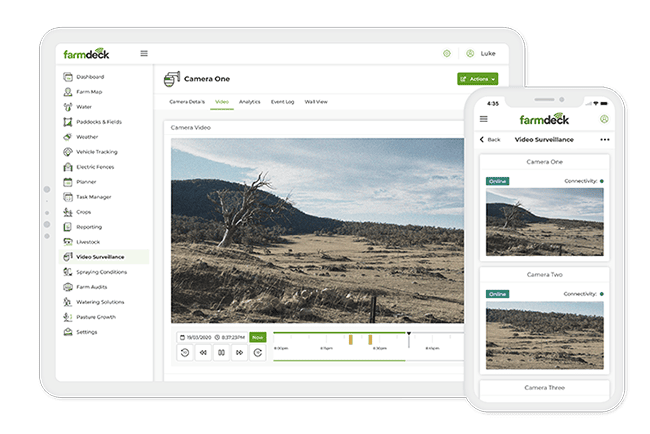Open Farm Audits icon
This screenshot has width=650, height=434.
(x=68, y=287)
